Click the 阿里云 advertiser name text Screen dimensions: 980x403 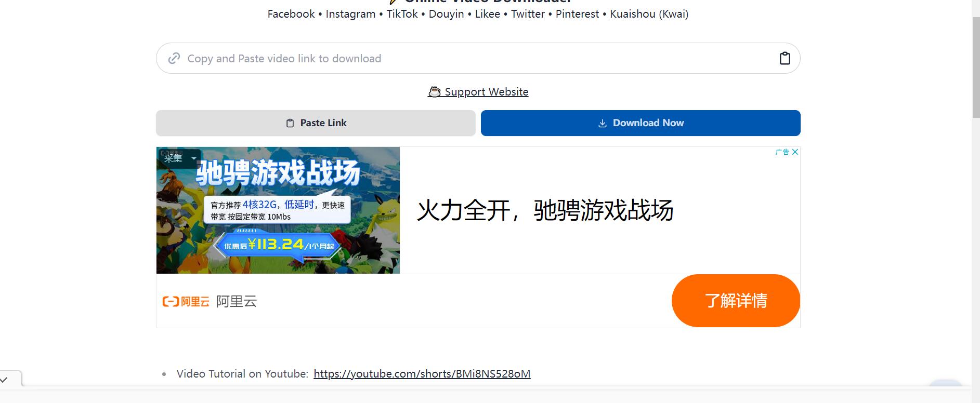pos(237,301)
